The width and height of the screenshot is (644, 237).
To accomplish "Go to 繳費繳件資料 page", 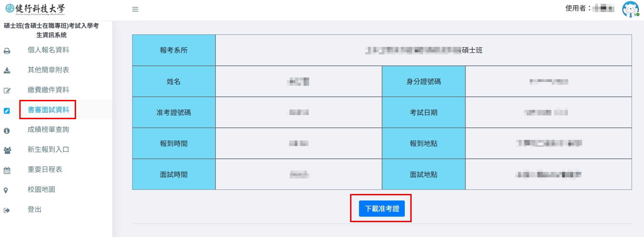I will [48, 90].
